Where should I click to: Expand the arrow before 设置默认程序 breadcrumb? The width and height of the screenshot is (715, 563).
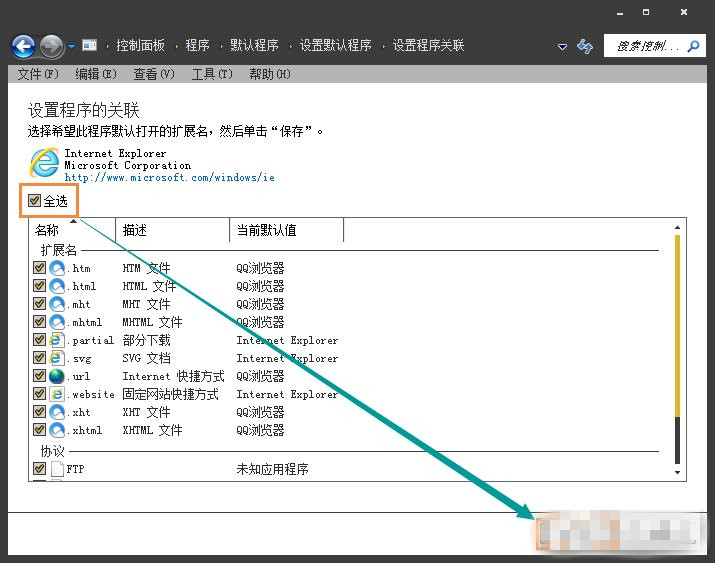click(x=290, y=46)
